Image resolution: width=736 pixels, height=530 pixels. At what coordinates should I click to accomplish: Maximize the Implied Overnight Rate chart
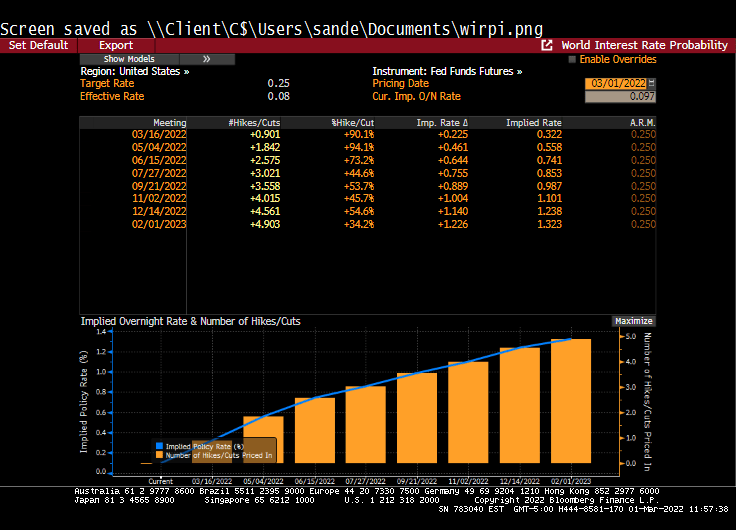coord(633,321)
